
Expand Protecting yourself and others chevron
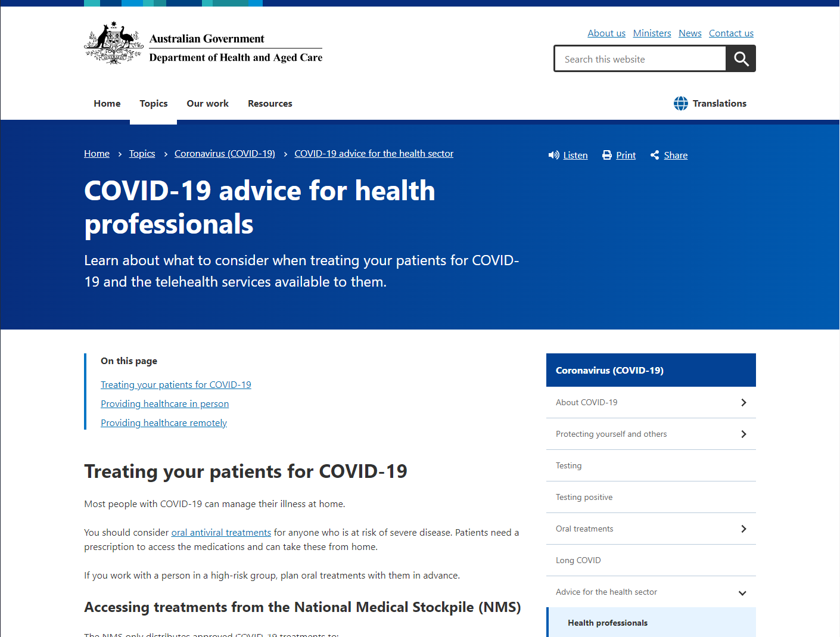pos(743,434)
